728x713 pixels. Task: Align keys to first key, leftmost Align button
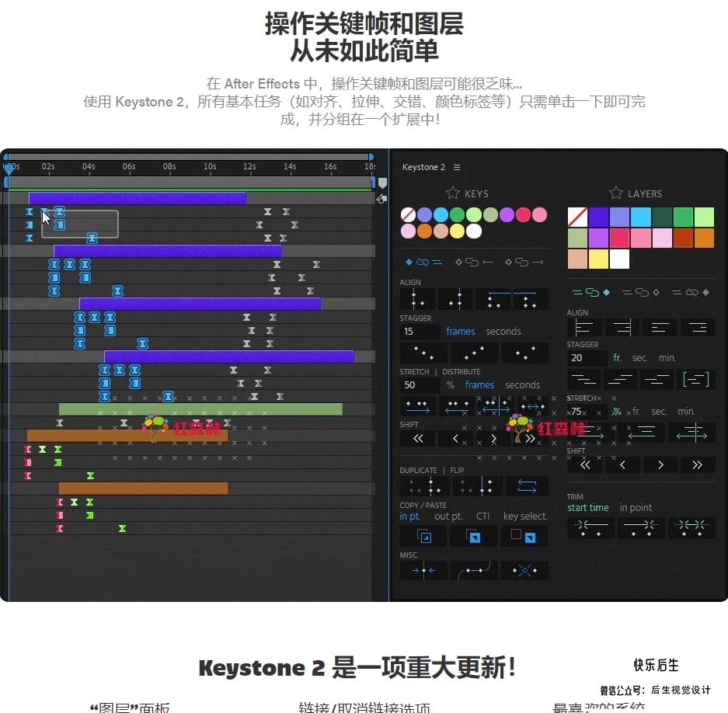pyautogui.click(x=418, y=299)
